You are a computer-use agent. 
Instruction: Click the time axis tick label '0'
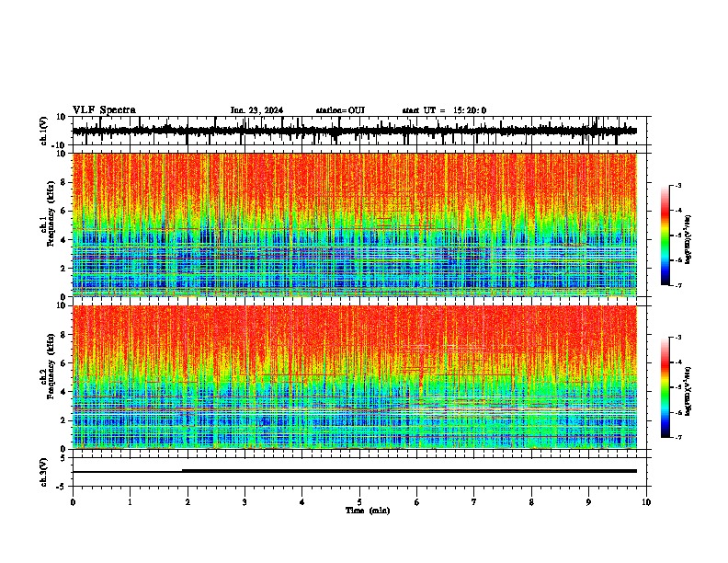[x=73, y=502]
